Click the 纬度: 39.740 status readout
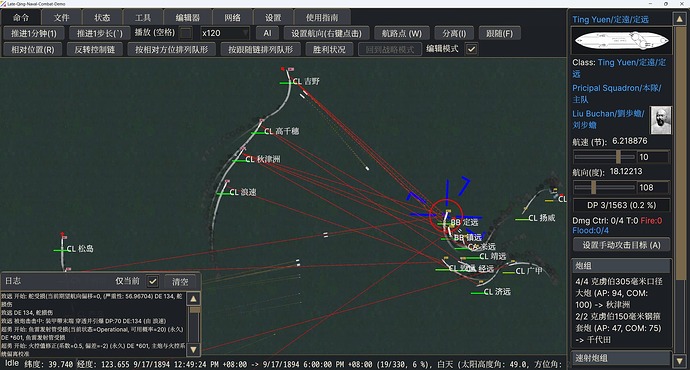The height and width of the screenshot is (370, 690). [x=49, y=364]
